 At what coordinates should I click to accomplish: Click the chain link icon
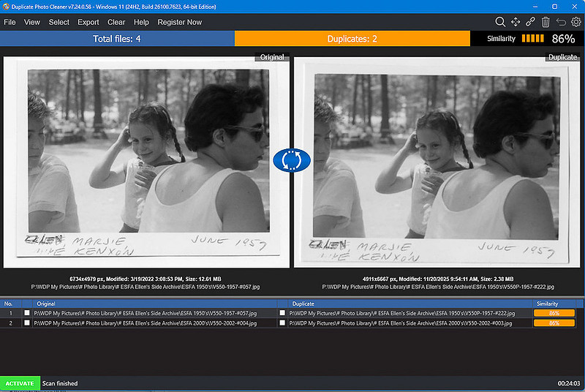pos(530,22)
